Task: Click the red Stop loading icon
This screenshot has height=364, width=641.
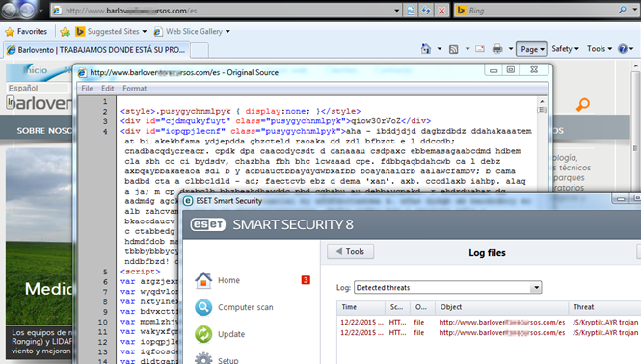Action: [441, 11]
